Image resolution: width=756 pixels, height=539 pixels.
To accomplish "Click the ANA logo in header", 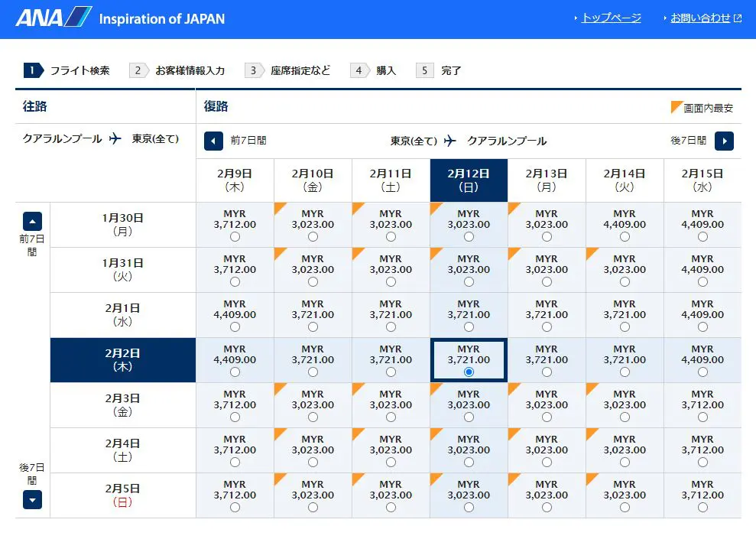I will pyautogui.click(x=54, y=18).
